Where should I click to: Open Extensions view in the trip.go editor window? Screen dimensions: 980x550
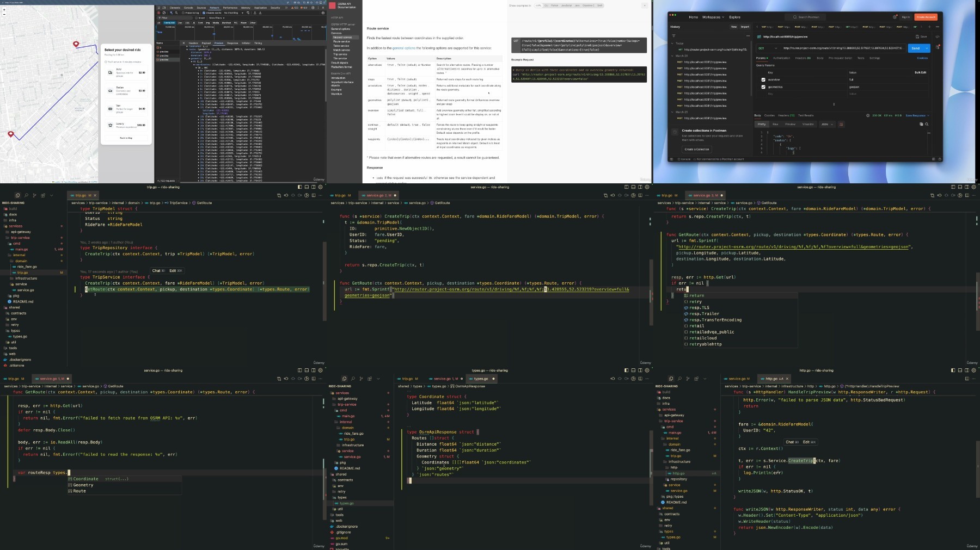43,195
